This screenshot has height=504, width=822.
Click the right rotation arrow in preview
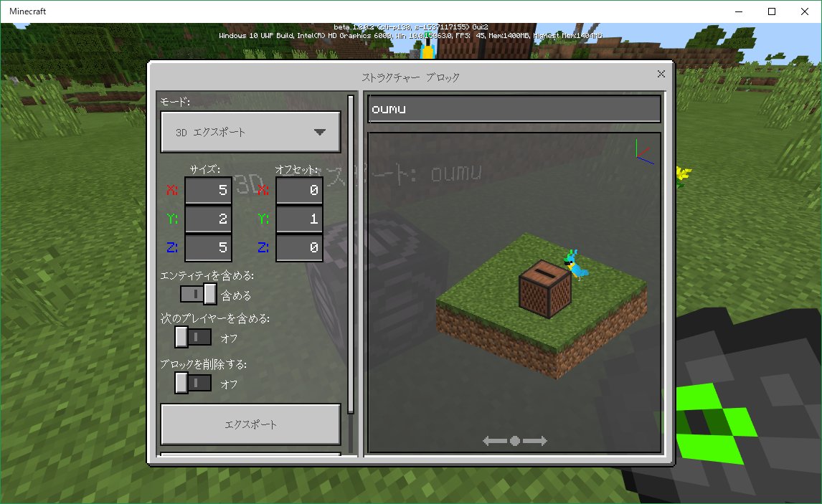pyautogui.click(x=535, y=441)
